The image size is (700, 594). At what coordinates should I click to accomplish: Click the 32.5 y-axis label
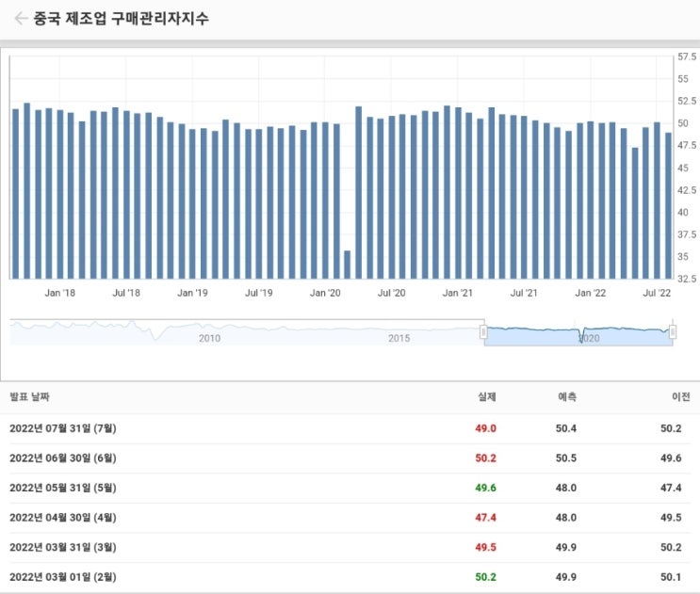coord(687,279)
